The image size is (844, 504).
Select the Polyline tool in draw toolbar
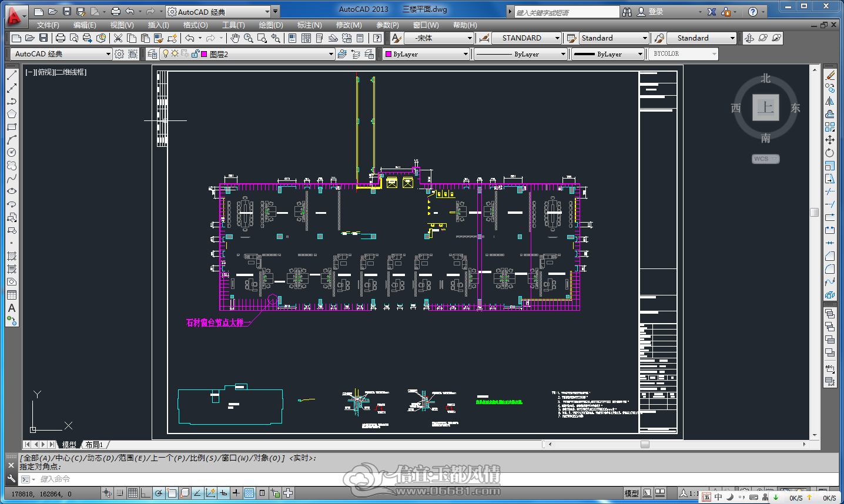[12, 101]
